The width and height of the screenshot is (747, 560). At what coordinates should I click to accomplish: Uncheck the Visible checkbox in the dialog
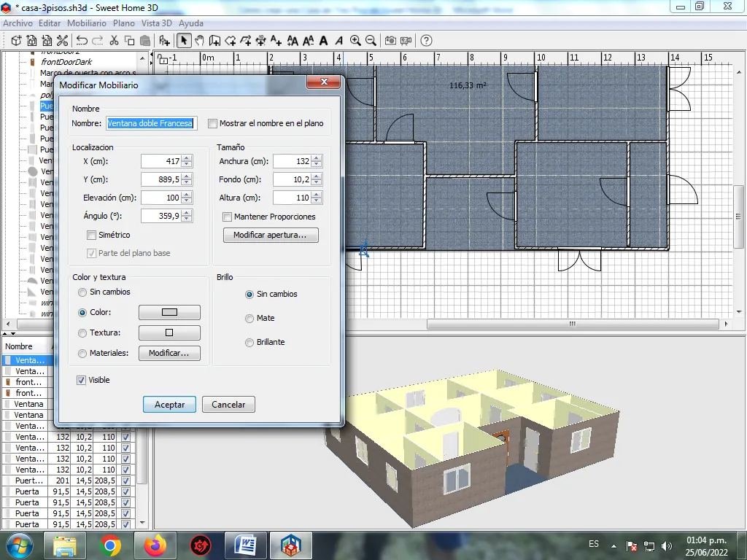pyautogui.click(x=81, y=381)
